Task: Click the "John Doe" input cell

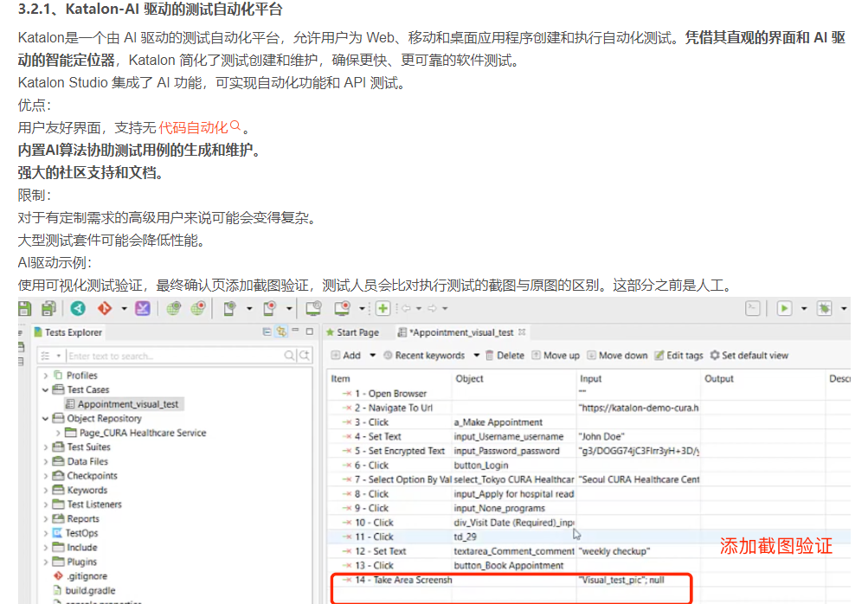Action: tap(638, 437)
